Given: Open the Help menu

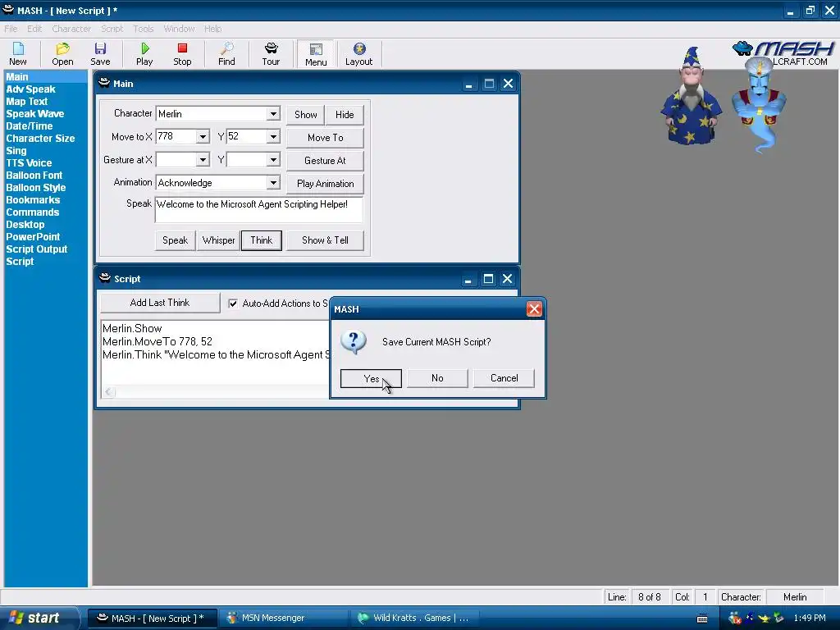Looking at the screenshot, I should tap(212, 29).
